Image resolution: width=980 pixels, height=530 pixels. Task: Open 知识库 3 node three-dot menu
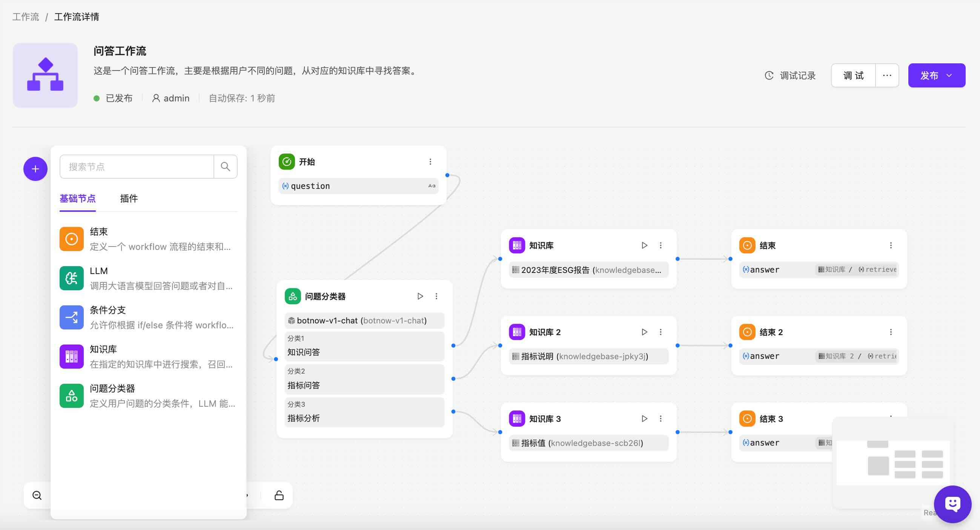(x=661, y=418)
